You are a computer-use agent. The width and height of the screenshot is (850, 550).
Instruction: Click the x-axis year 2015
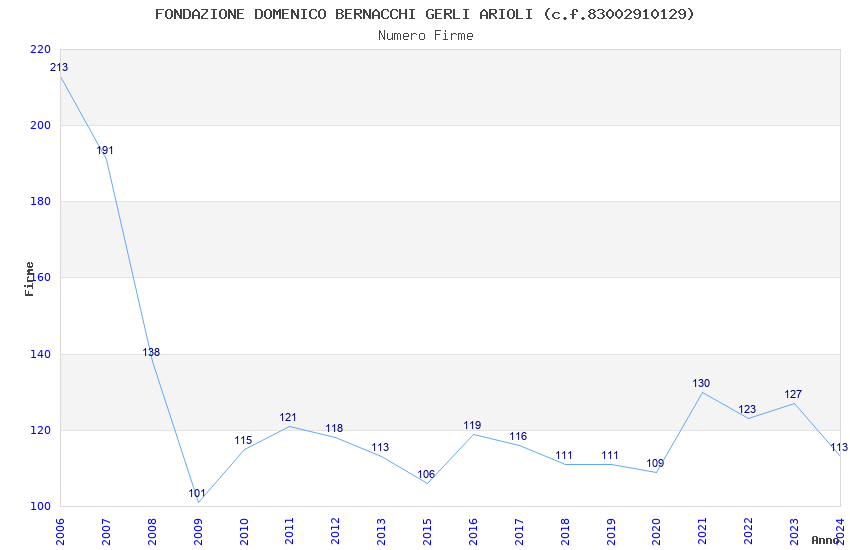[x=427, y=532]
